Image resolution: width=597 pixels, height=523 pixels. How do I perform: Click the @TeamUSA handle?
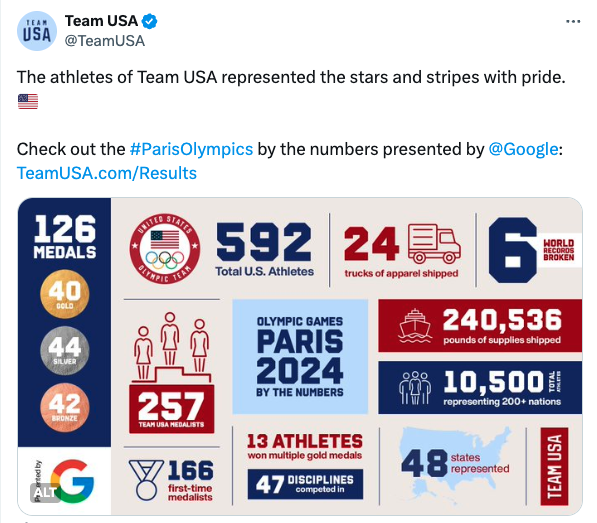point(105,41)
